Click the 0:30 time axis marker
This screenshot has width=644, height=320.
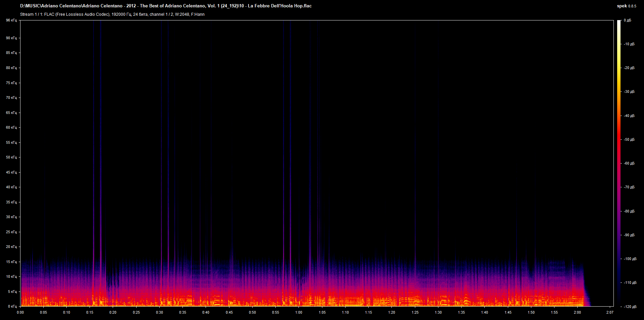pyautogui.click(x=159, y=312)
